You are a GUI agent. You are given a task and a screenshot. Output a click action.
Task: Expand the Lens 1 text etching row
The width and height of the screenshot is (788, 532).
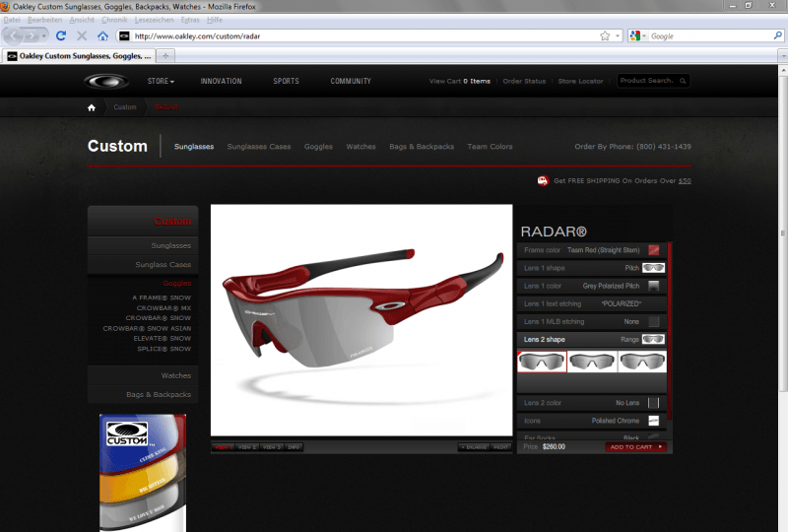click(592, 303)
